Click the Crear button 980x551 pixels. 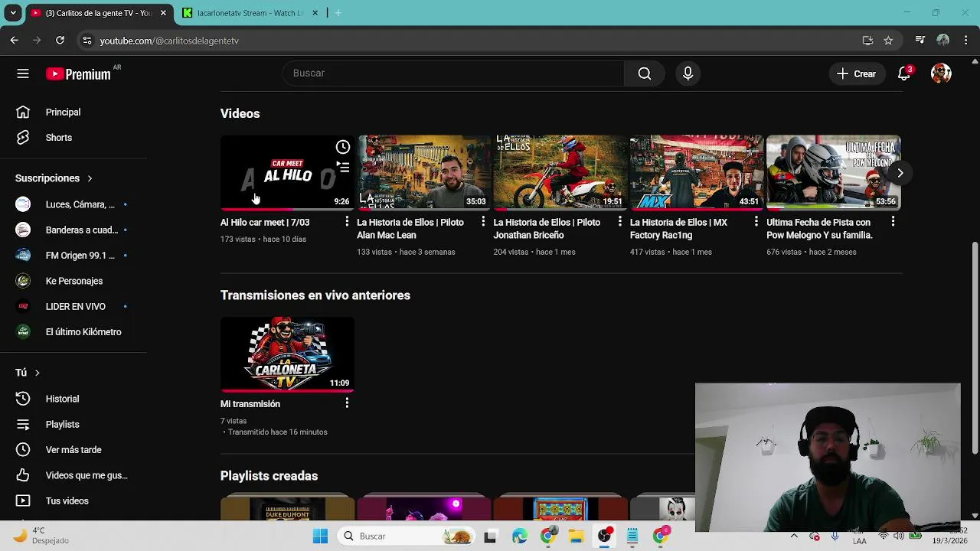(x=856, y=73)
